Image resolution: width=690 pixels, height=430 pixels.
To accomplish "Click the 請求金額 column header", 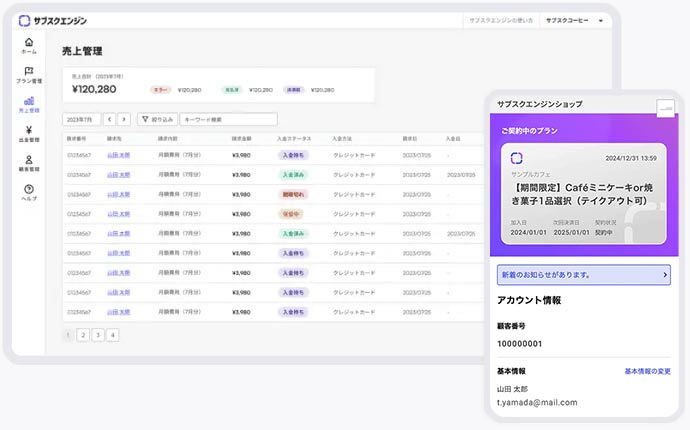I will (242, 139).
